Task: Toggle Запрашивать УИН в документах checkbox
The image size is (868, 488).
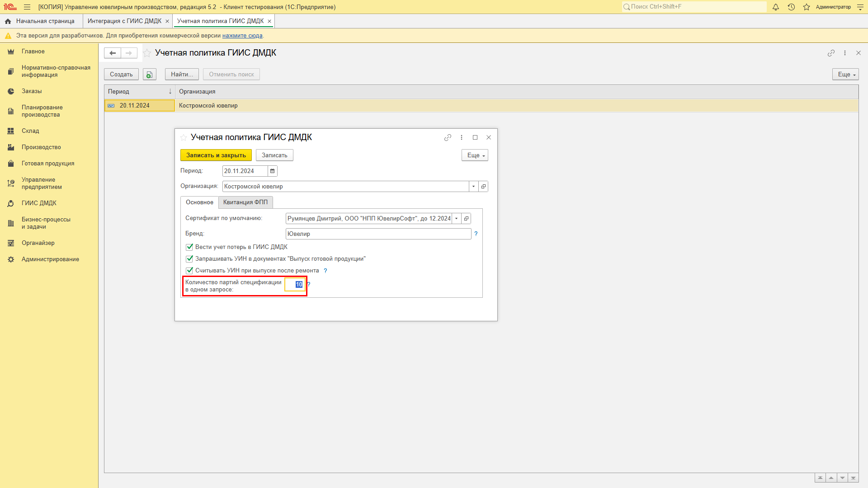Action: (189, 259)
